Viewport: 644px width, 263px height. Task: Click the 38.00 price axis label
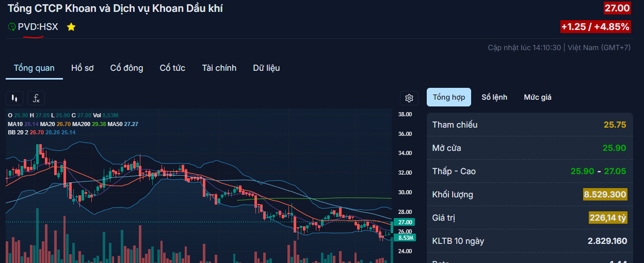(405, 114)
